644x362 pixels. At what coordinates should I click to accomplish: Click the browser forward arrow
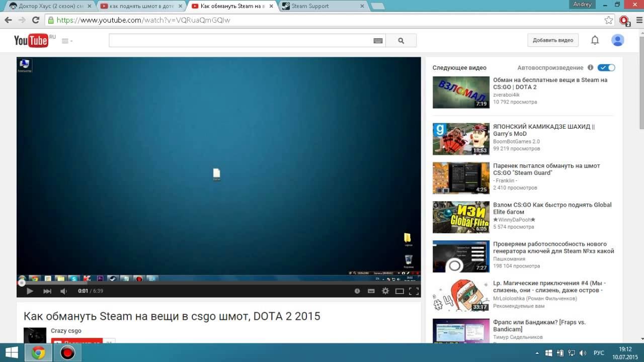click(x=22, y=20)
